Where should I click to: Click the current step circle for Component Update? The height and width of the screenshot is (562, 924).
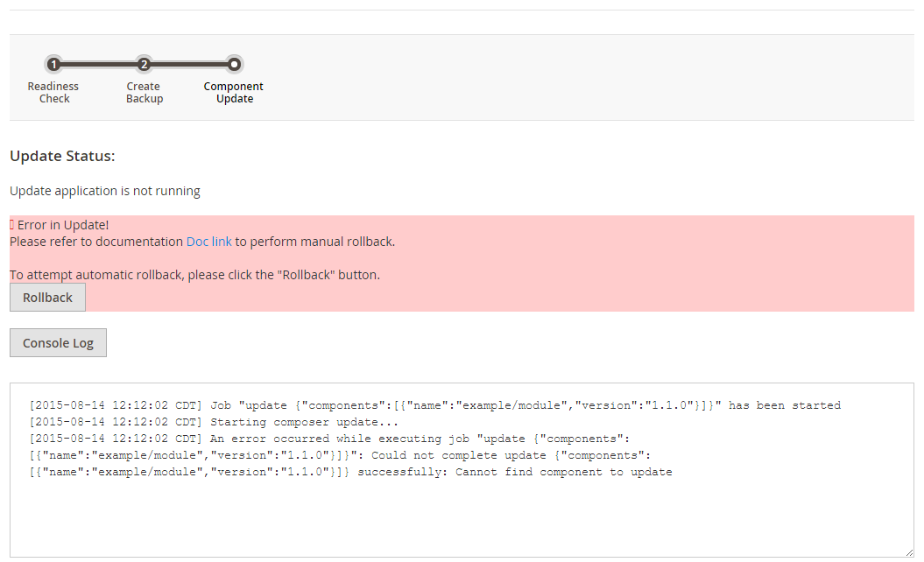point(234,64)
